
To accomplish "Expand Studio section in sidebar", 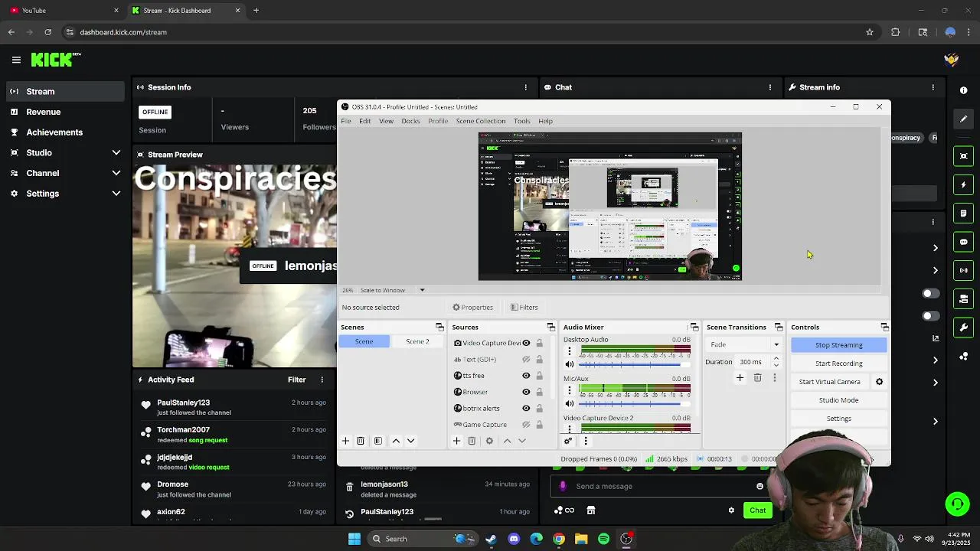I will (116, 153).
